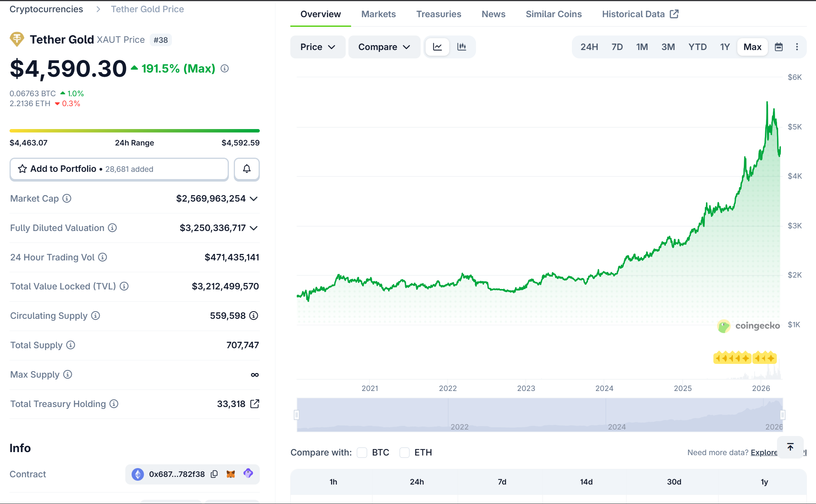816x504 pixels.
Task: Switch to line chart view icon
Action: pos(437,47)
